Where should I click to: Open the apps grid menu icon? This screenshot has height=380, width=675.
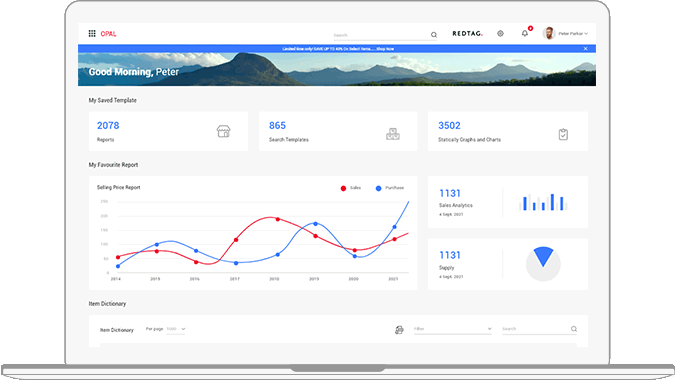coord(92,34)
